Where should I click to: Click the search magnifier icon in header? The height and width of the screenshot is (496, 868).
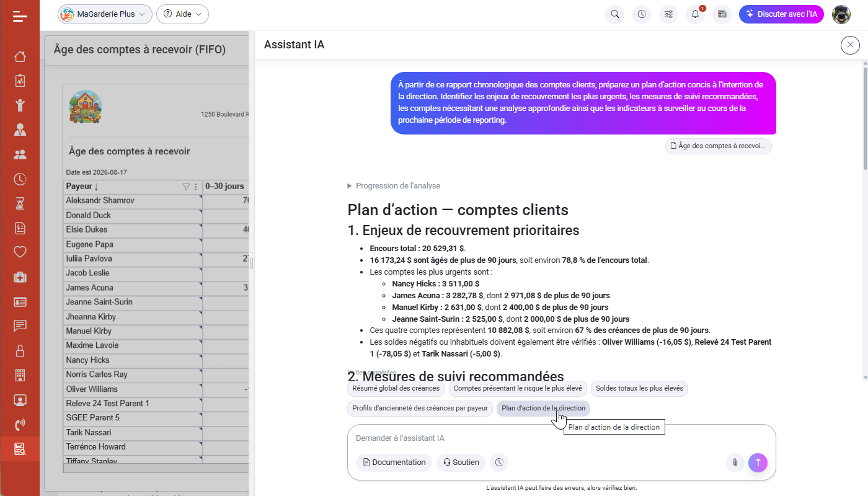tap(614, 14)
